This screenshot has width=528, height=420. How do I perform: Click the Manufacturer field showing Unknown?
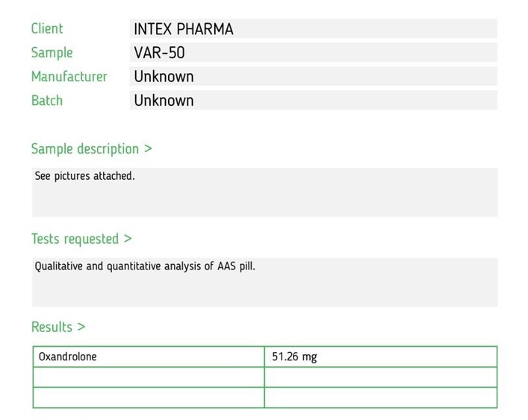click(313, 76)
